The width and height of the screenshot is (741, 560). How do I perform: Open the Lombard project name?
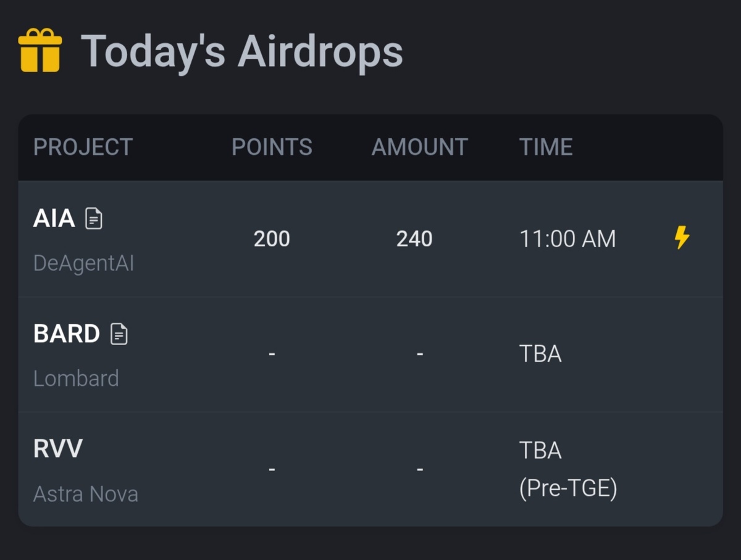pyautogui.click(x=76, y=378)
